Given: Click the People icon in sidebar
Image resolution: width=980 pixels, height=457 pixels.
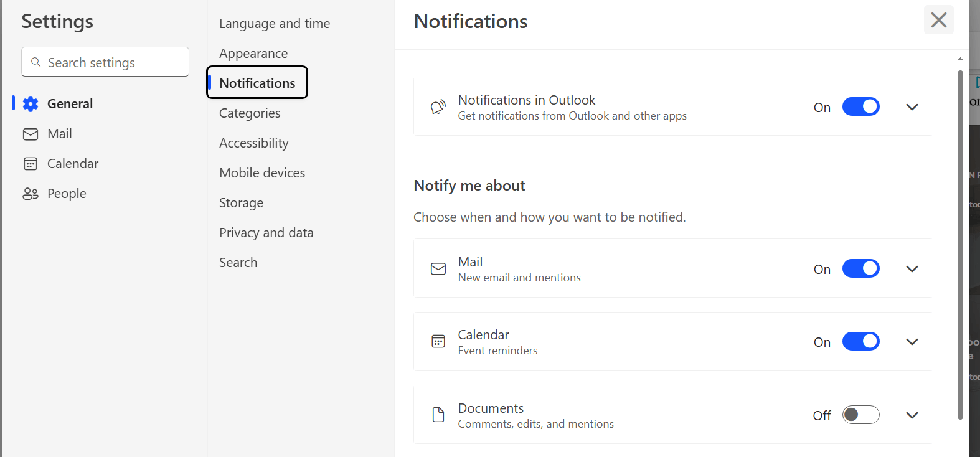Looking at the screenshot, I should [x=31, y=194].
